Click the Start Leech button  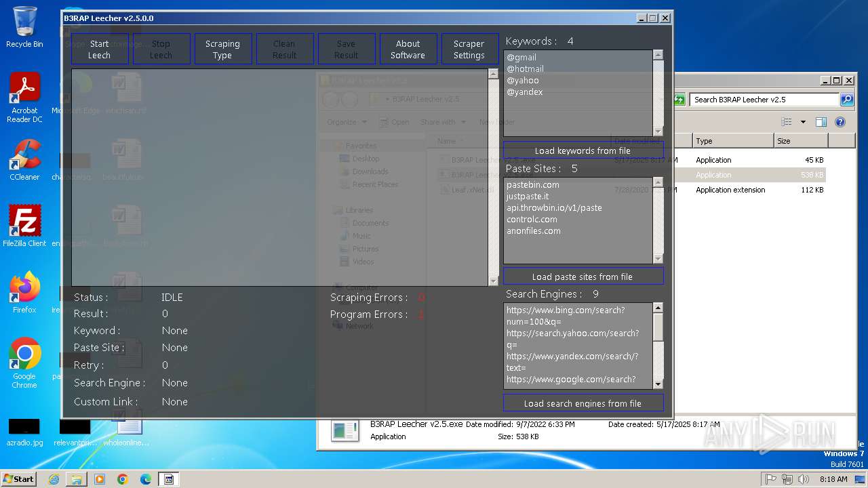coord(99,49)
